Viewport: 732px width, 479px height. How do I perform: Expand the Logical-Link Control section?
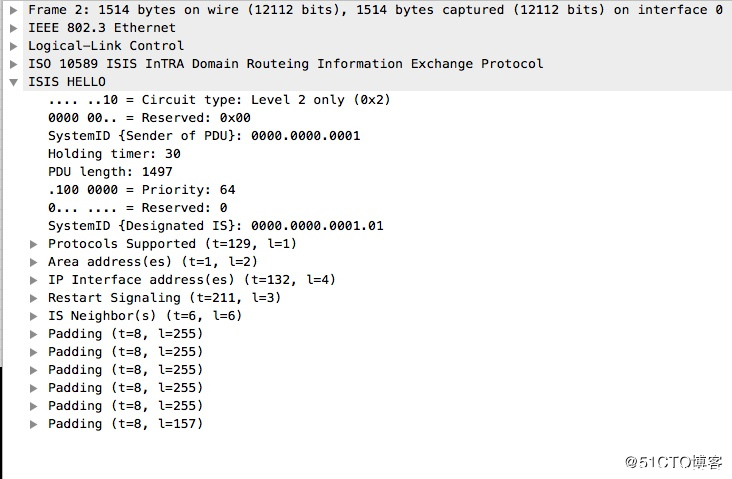pos(14,46)
